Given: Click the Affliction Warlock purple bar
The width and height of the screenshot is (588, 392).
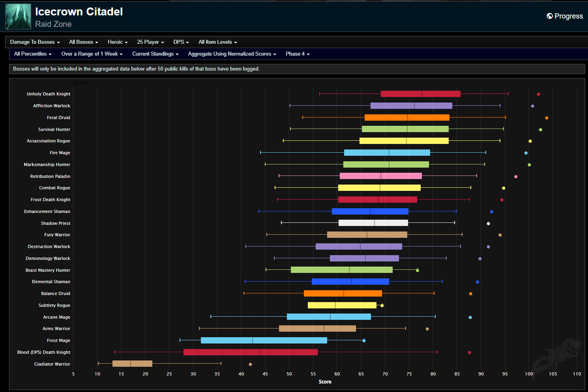Looking at the screenshot, I should coord(411,106).
